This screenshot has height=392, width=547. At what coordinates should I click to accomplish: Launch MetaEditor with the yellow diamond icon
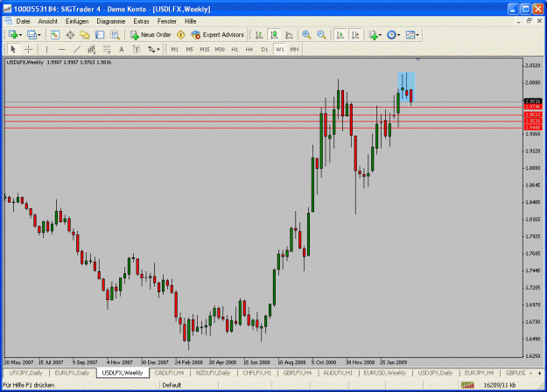[x=180, y=35]
